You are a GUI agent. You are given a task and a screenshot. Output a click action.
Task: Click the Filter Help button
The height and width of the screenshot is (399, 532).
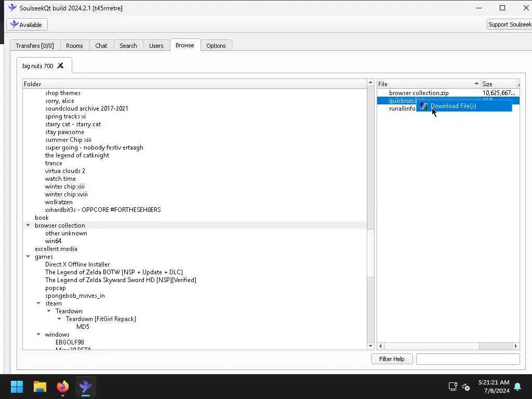coord(392,359)
